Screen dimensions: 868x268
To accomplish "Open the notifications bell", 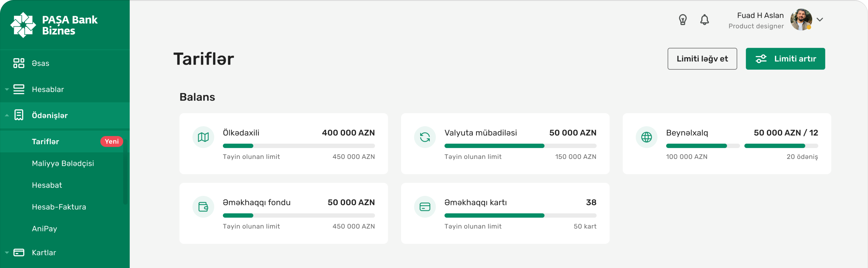I will tap(704, 20).
